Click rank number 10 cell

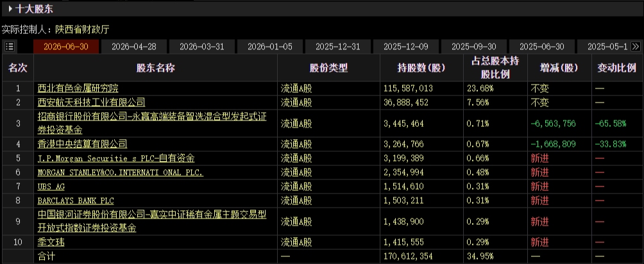click(x=18, y=242)
